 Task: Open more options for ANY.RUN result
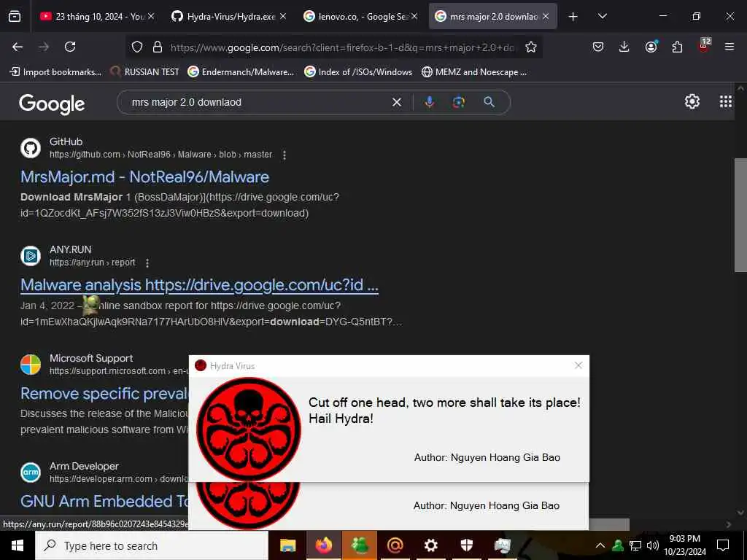[147, 262]
